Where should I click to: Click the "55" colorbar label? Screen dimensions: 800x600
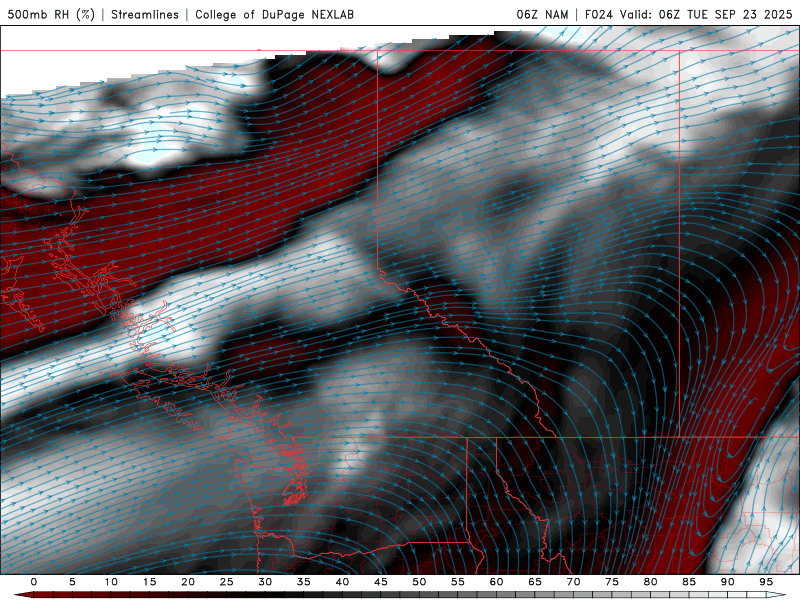tap(458, 582)
